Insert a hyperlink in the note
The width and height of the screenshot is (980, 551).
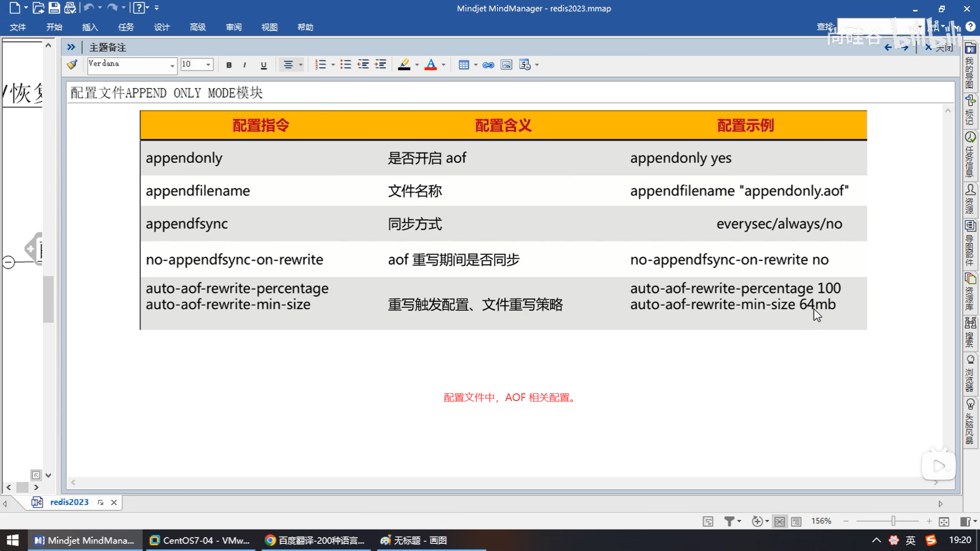click(x=488, y=65)
